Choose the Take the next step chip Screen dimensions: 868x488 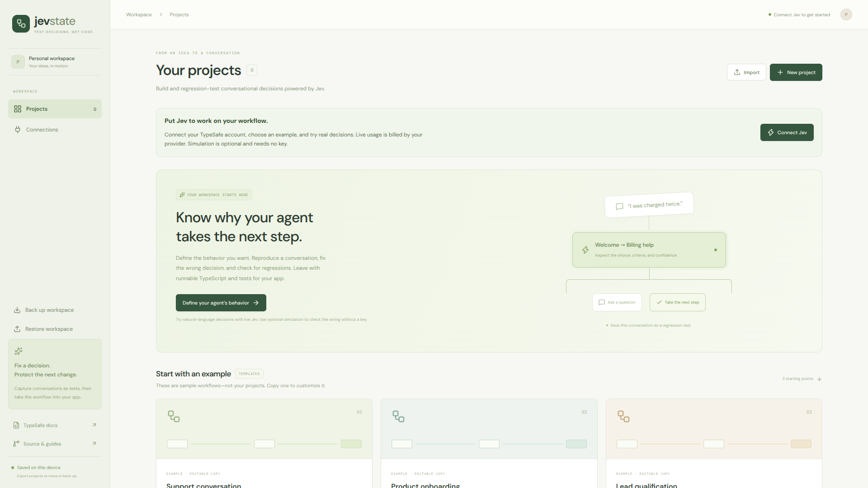pyautogui.click(x=677, y=302)
